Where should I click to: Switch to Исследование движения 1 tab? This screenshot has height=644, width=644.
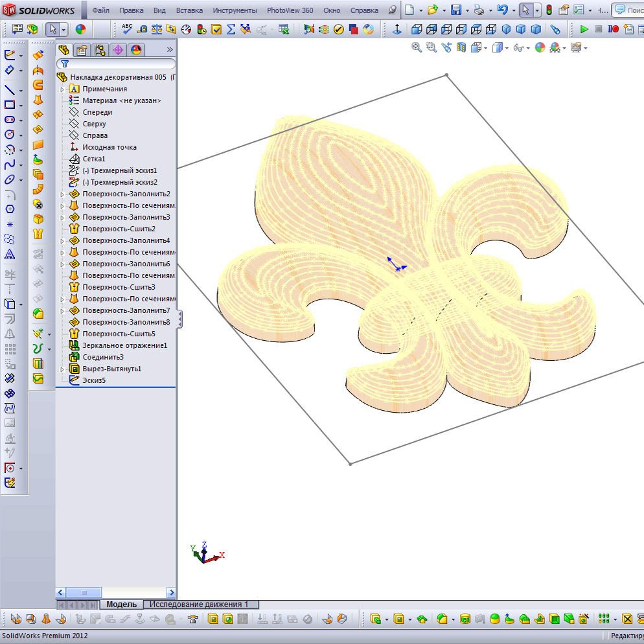click(x=199, y=604)
